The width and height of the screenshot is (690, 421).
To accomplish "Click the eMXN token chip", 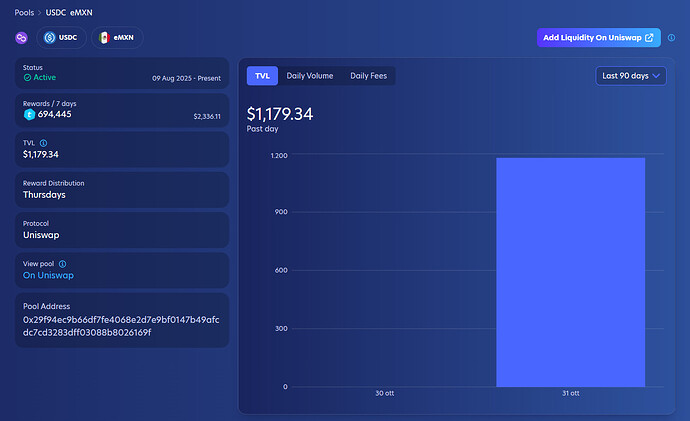I will [x=117, y=38].
